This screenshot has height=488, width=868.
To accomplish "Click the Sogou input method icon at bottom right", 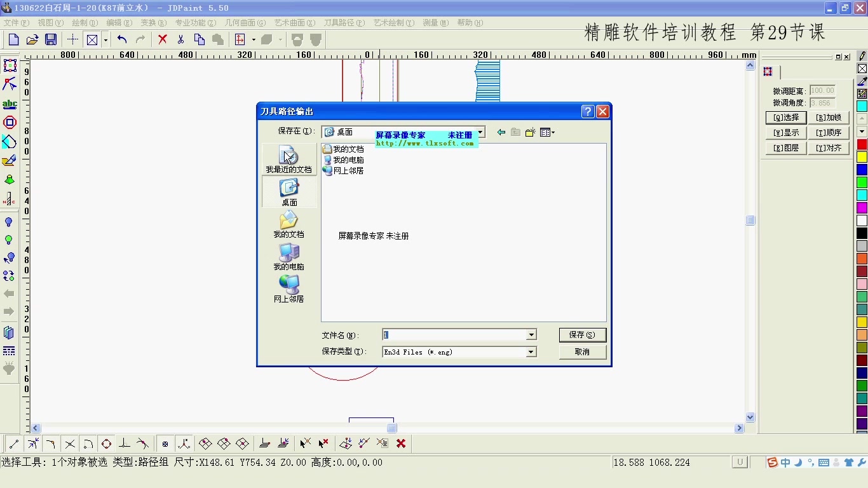I will pyautogui.click(x=771, y=463).
